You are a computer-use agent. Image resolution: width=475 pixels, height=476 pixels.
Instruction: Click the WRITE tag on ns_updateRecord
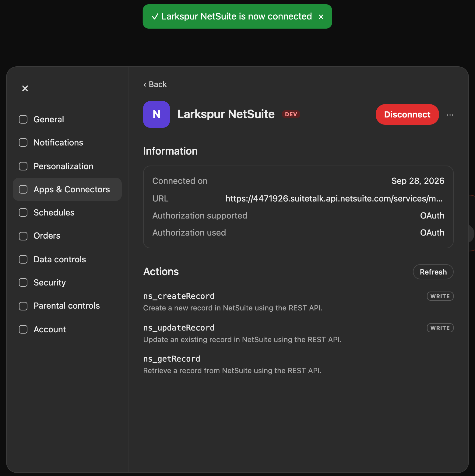point(440,328)
